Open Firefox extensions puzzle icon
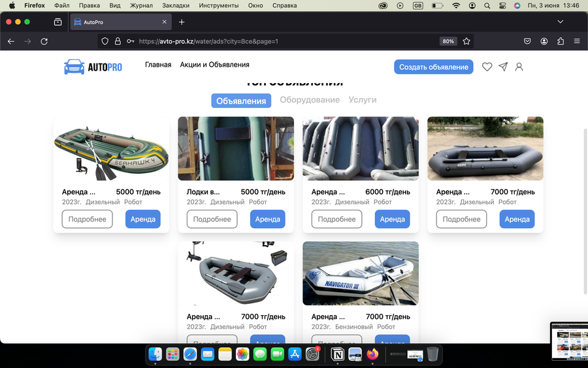The width and height of the screenshot is (588, 368). click(x=561, y=41)
